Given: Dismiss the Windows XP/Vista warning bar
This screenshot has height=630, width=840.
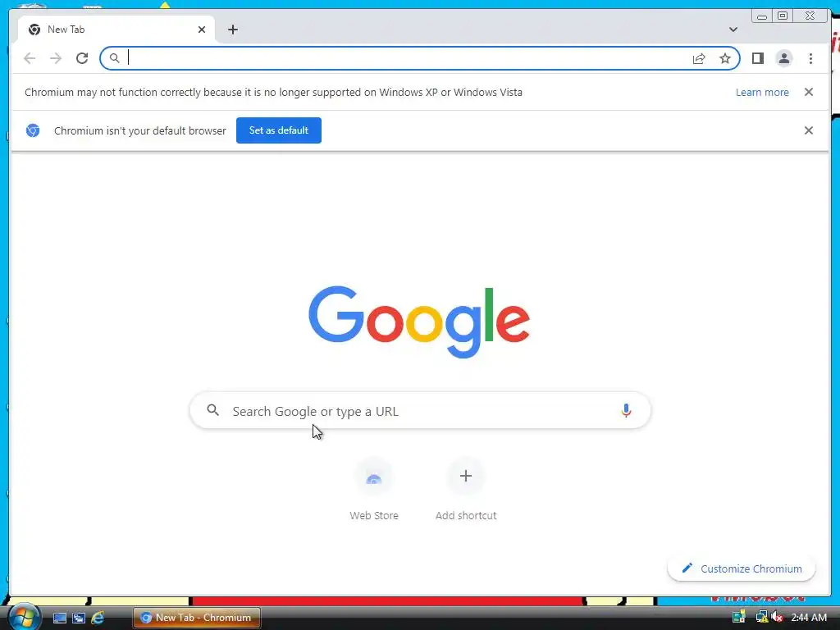Looking at the screenshot, I should [809, 92].
